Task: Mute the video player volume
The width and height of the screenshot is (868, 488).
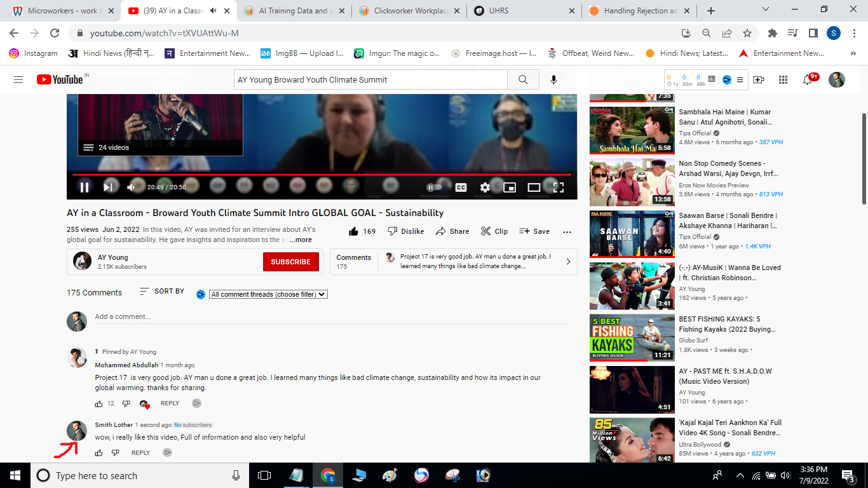Action: pos(131,187)
